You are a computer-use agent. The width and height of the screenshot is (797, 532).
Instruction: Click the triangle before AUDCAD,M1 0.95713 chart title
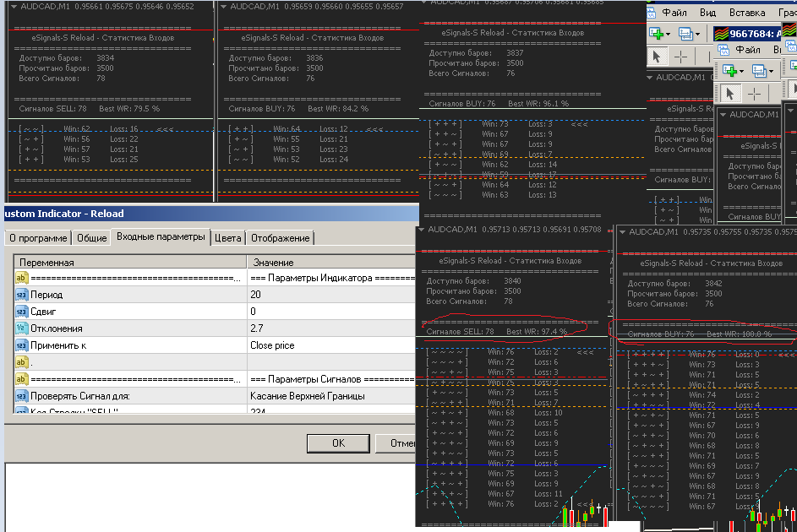pyautogui.click(x=422, y=230)
